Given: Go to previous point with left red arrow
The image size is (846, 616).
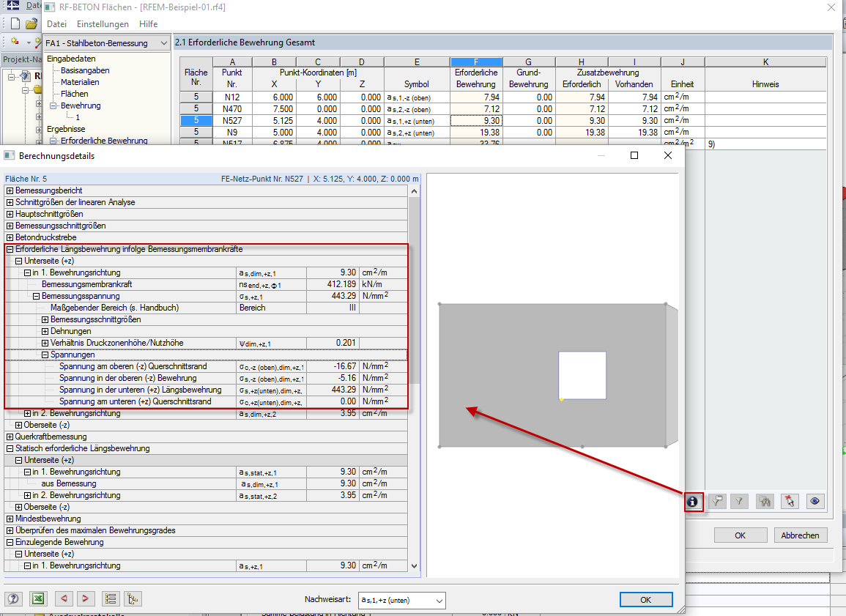Looking at the screenshot, I should [64, 598].
